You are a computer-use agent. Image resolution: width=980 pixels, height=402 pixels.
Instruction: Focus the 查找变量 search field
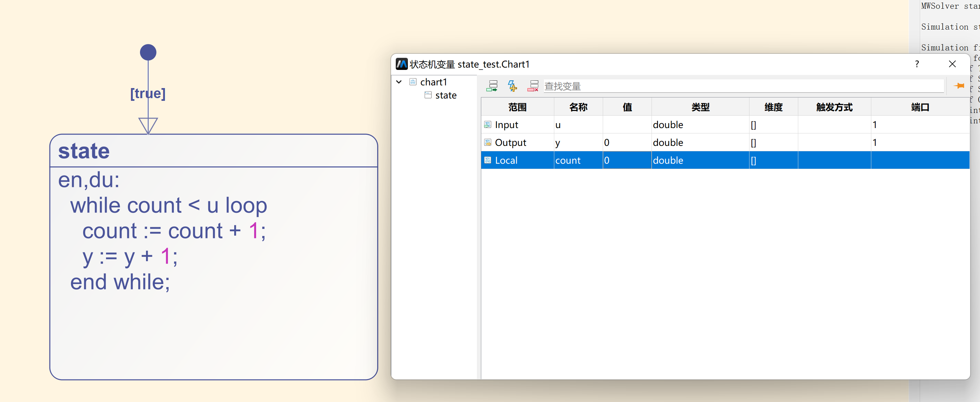[743, 86]
